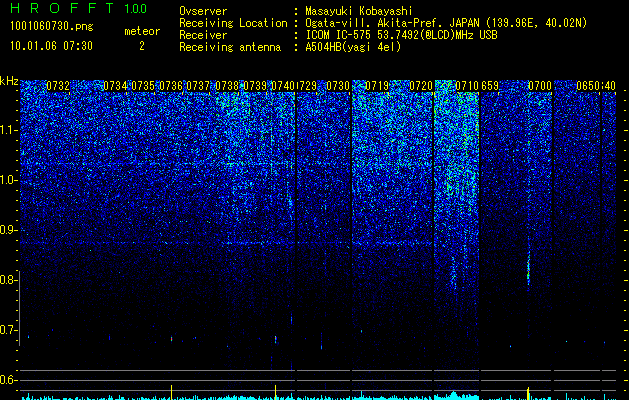Viewport: 629px width, 400px height.
Task: Click the 'meteor' count label
Action: pyautogui.click(x=142, y=31)
